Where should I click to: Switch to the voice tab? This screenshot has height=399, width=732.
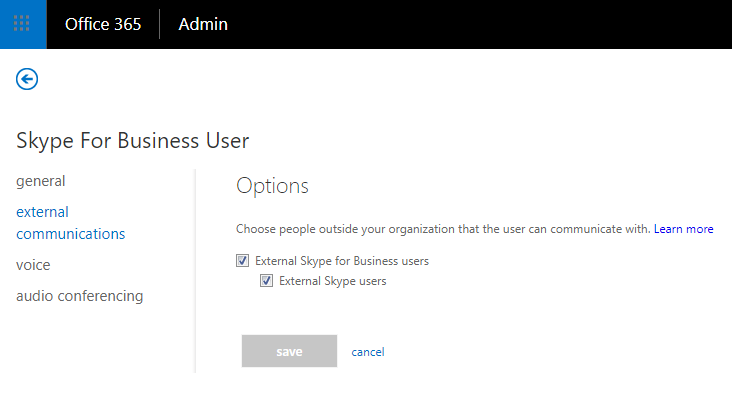[x=33, y=265]
